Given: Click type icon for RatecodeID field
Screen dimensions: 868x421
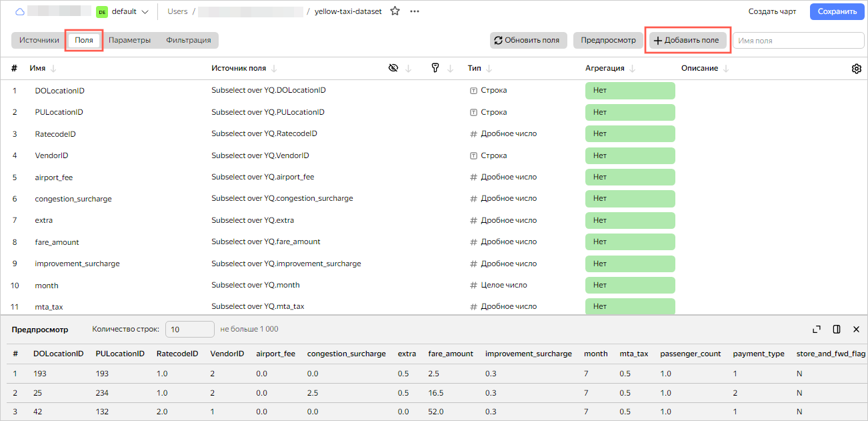Looking at the screenshot, I should coord(473,134).
